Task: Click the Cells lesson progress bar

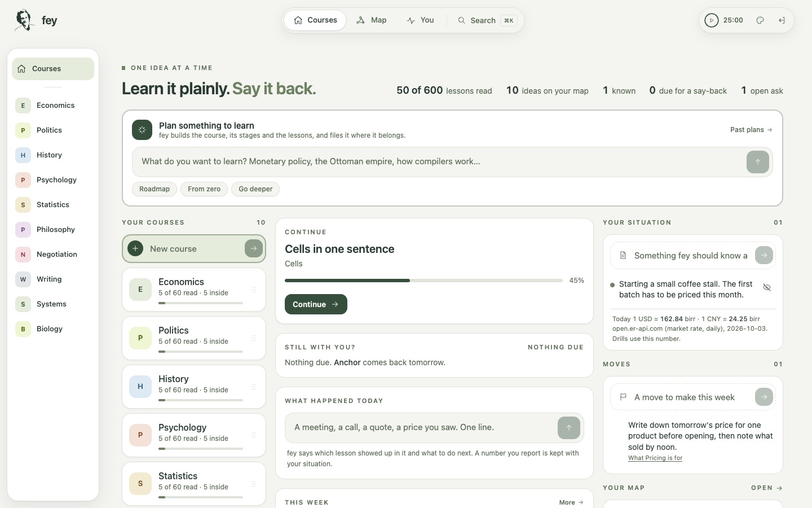Action: click(423, 281)
